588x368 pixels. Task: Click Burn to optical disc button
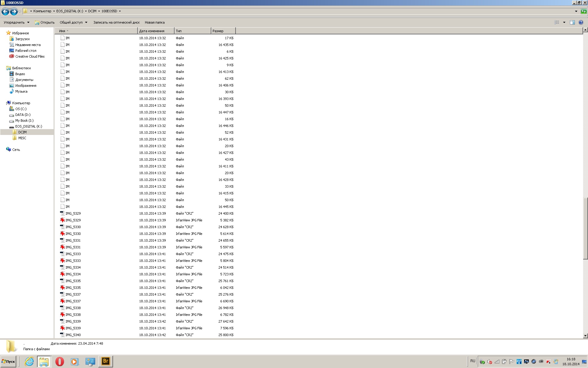(x=116, y=22)
